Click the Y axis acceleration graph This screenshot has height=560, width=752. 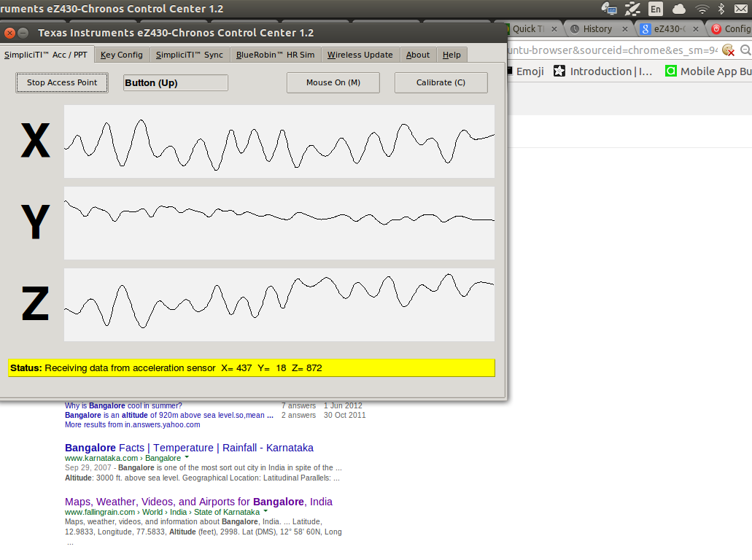279,223
